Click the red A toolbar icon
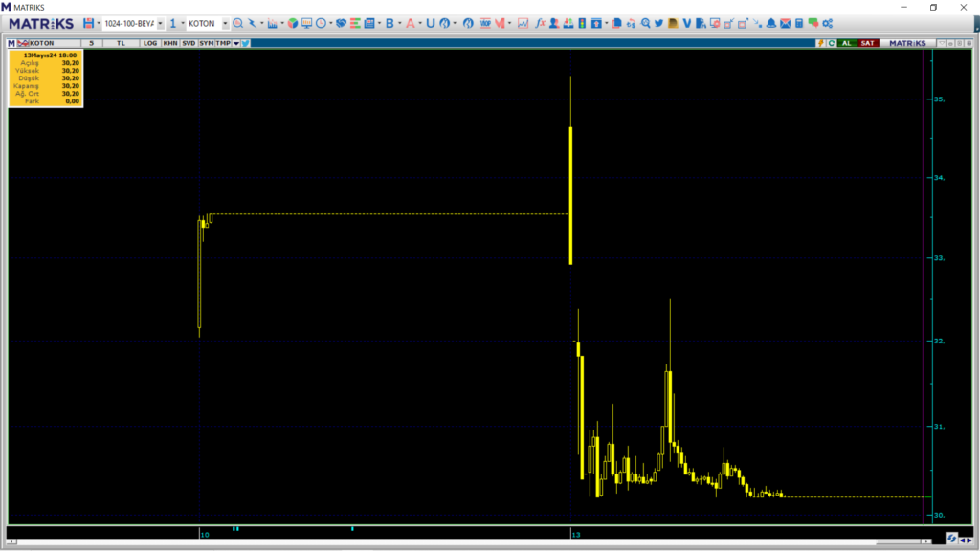Screen dimensions: 980x551 click(410, 23)
